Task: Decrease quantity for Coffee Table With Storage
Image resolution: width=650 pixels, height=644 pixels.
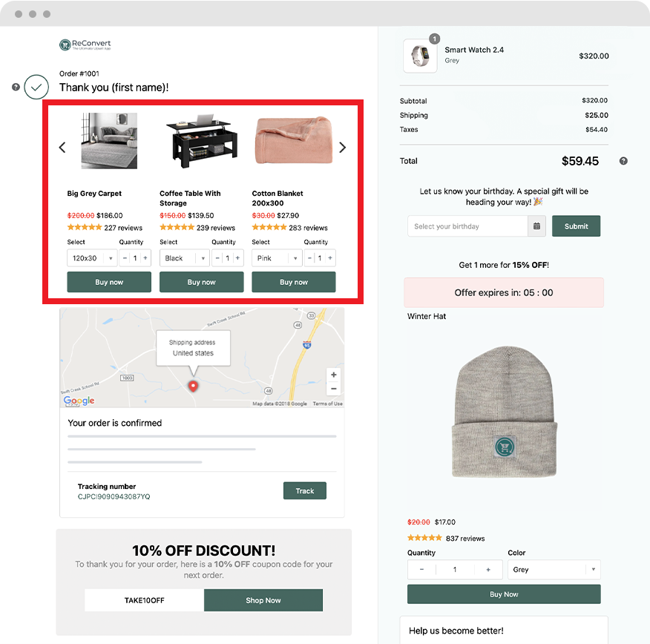Action: [x=217, y=258]
